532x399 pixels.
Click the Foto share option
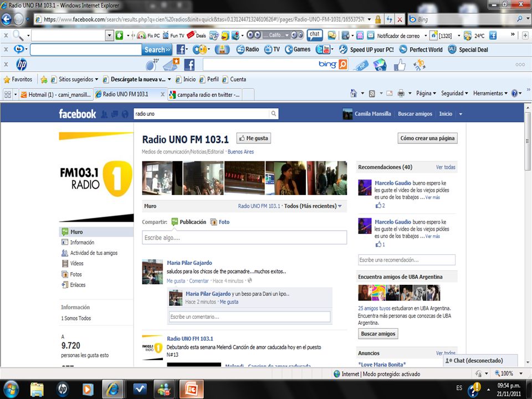coord(220,222)
